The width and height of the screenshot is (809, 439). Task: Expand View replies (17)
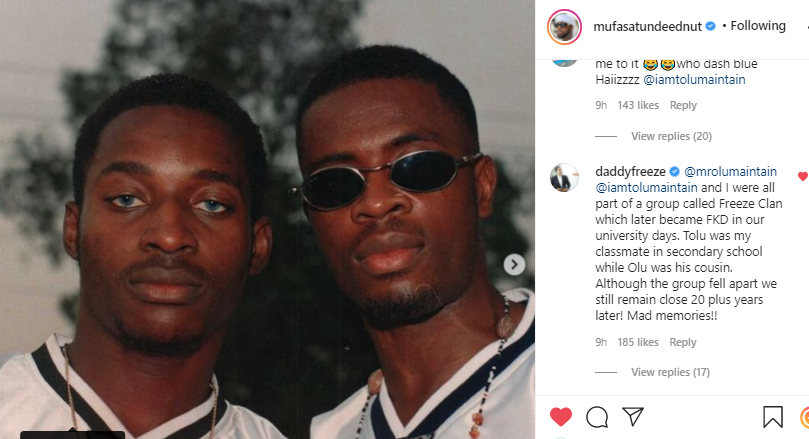pyautogui.click(x=670, y=372)
